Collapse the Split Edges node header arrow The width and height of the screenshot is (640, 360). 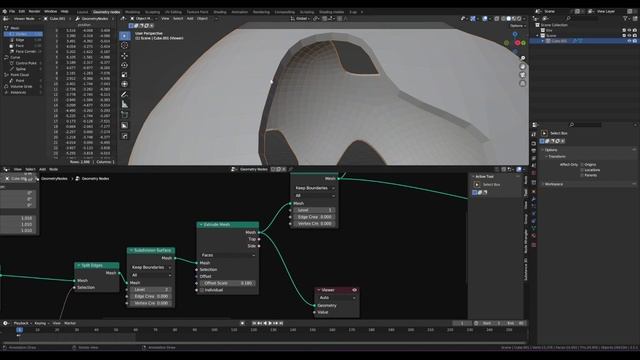point(79,266)
